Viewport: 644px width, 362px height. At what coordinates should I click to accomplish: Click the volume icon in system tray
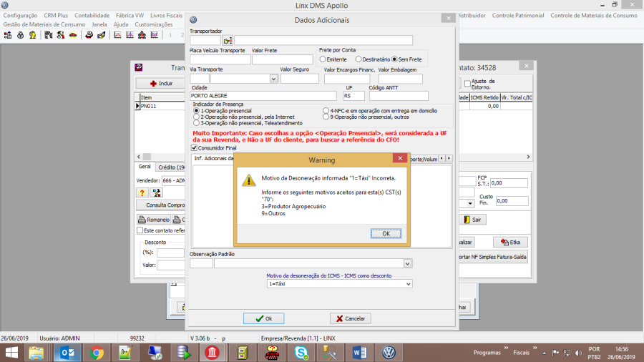(578, 353)
